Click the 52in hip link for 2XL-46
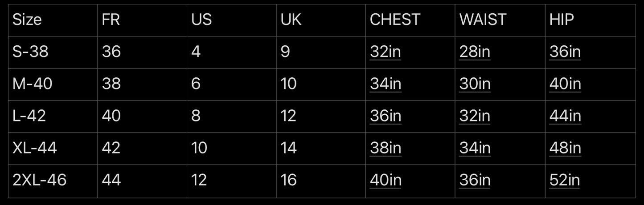The height and width of the screenshot is (205, 644). tap(565, 181)
